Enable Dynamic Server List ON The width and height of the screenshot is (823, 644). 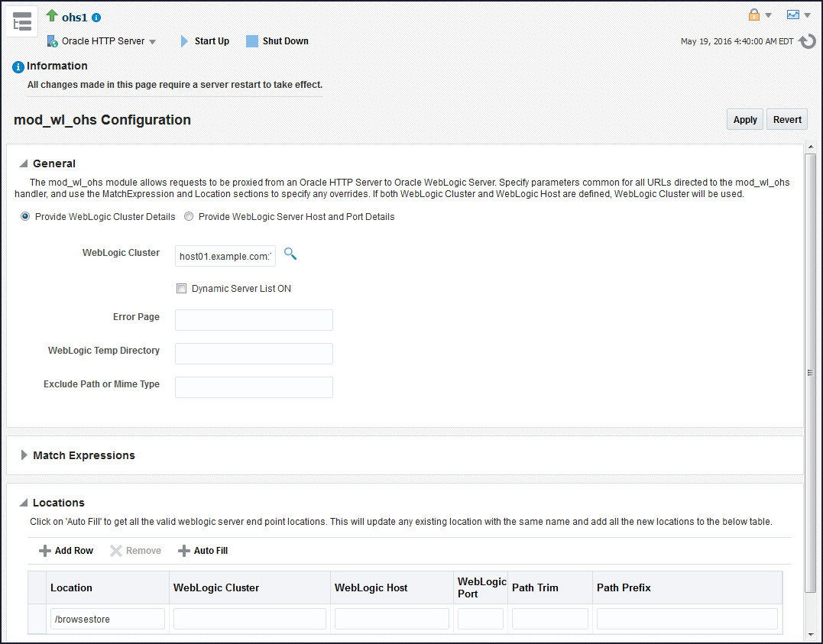[181, 288]
